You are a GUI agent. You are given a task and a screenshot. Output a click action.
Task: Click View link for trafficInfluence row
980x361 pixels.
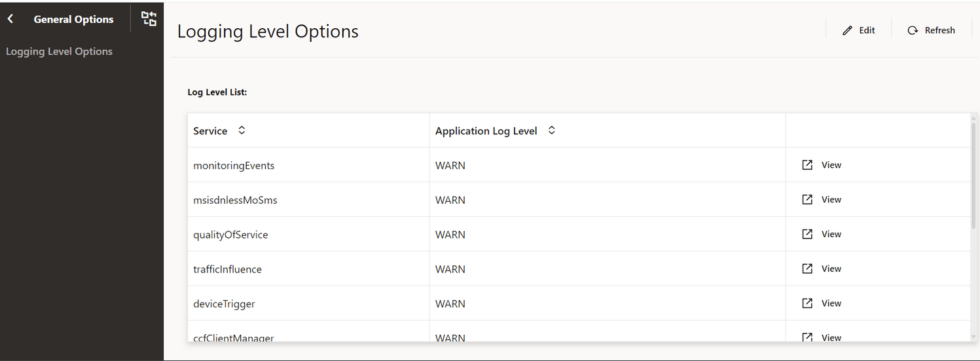point(831,269)
